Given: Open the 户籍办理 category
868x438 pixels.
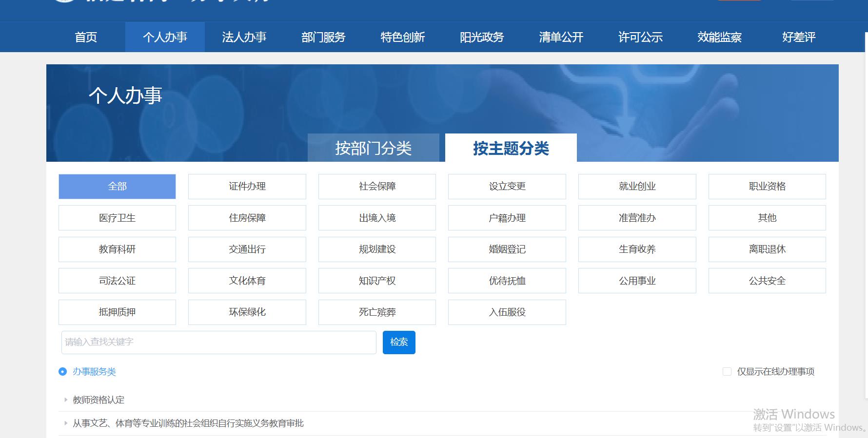Looking at the screenshot, I should [x=507, y=218].
